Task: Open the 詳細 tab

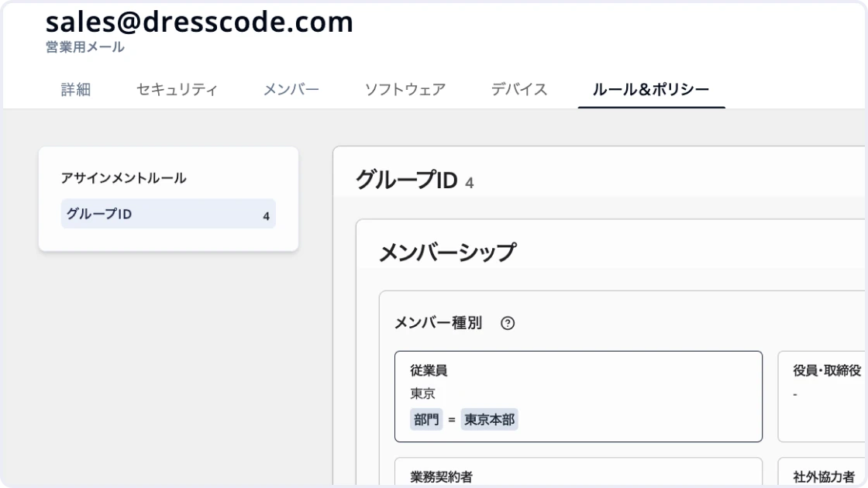Action: (76, 90)
